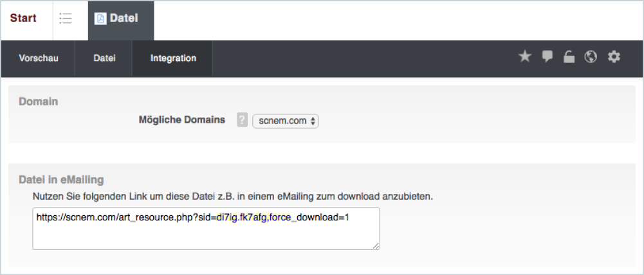Click the question mark help icon
The width and height of the screenshot is (644, 275).
coord(242,120)
